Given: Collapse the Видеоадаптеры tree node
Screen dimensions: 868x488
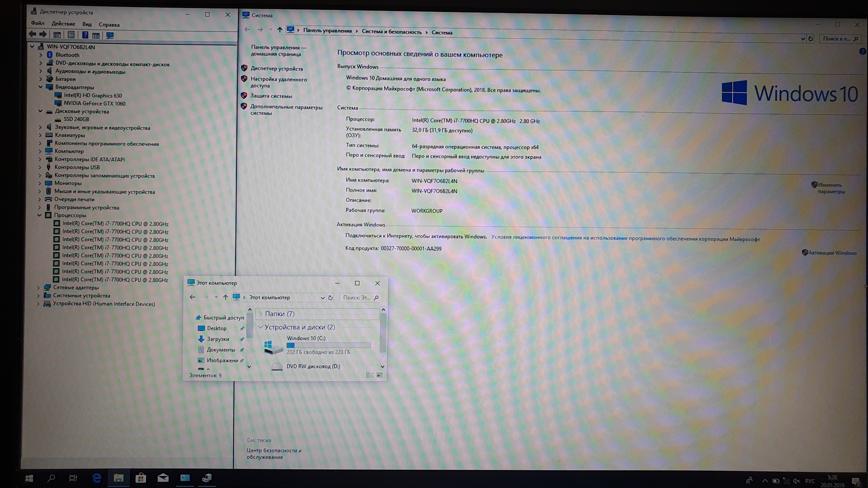Looking at the screenshot, I should [x=41, y=87].
